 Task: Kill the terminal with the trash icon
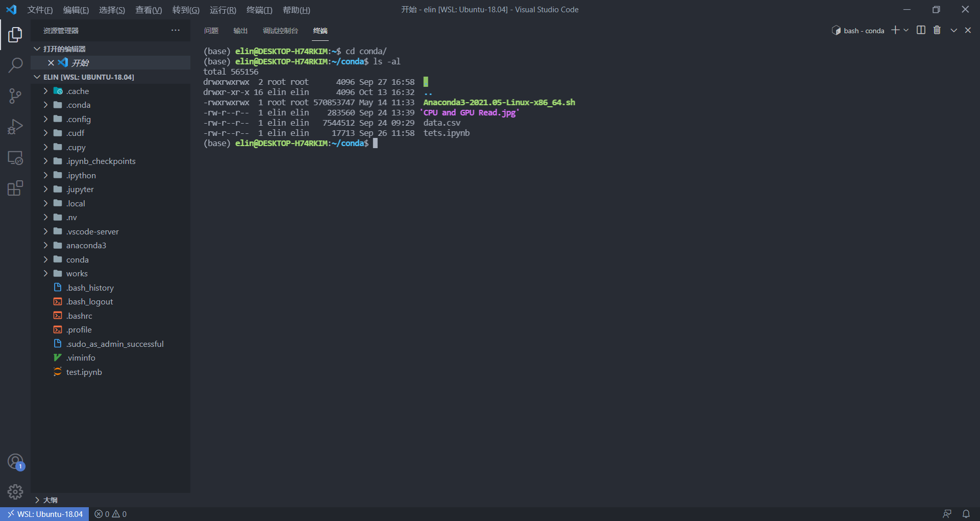937,30
